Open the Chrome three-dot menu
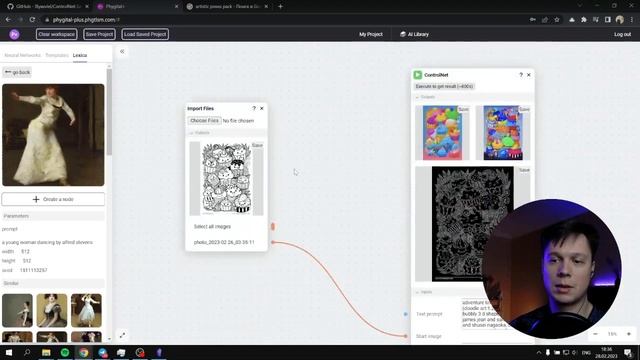Screen dimensions: 640x360 631,20
